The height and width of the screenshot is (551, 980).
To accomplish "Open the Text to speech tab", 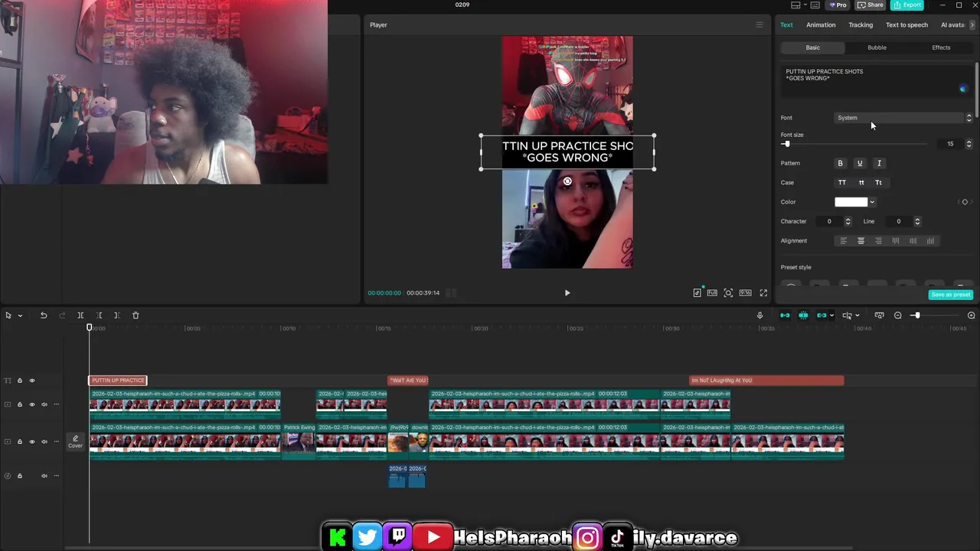I will [x=906, y=24].
